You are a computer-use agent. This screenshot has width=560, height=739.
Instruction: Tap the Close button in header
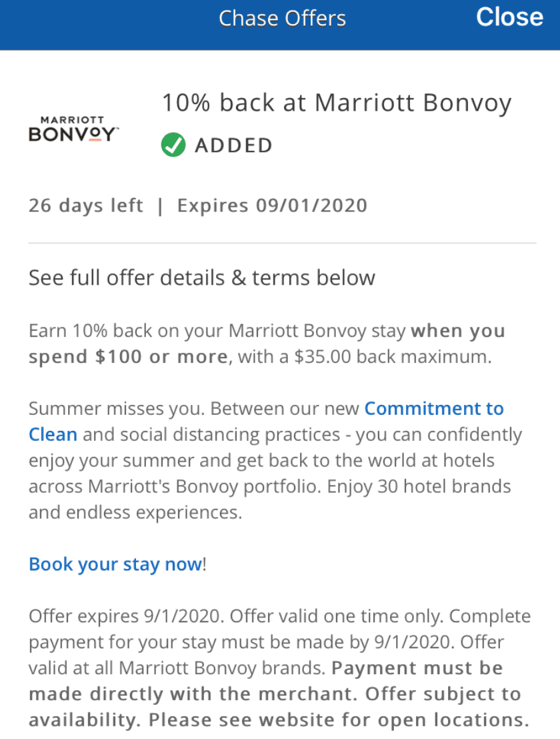click(x=509, y=18)
